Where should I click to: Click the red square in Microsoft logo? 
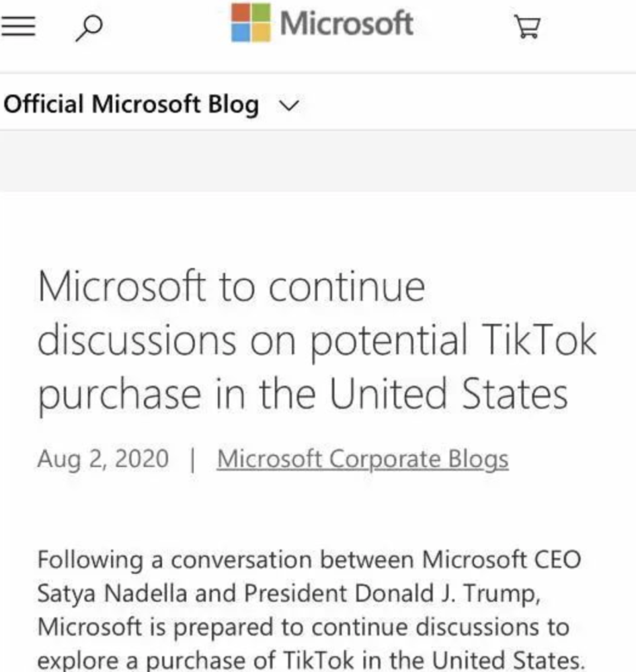click(x=241, y=12)
